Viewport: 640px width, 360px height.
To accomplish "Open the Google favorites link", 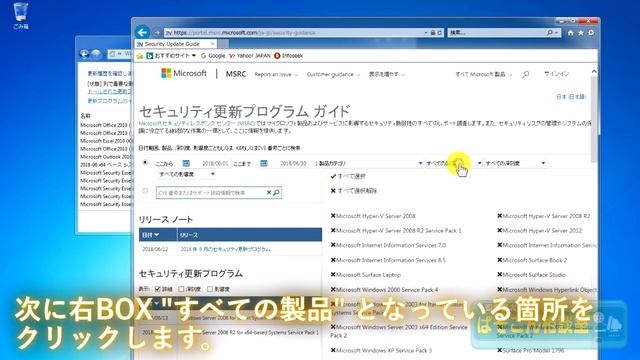I will click(x=213, y=56).
